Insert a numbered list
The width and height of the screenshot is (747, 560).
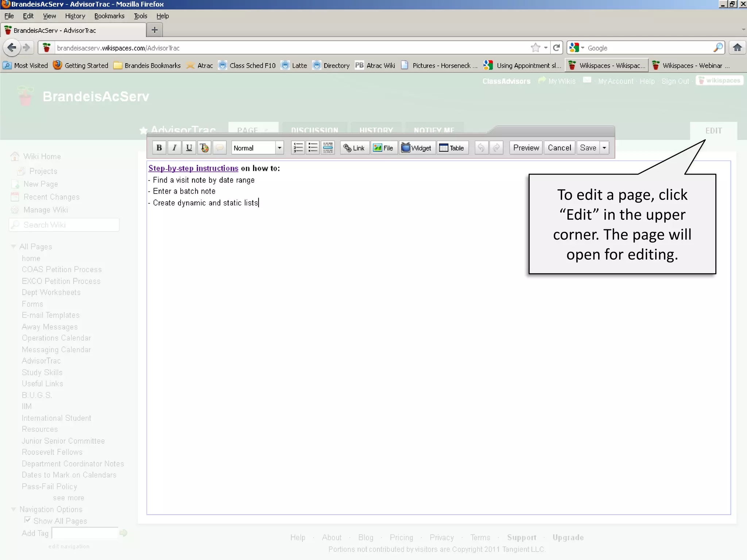[x=298, y=148]
